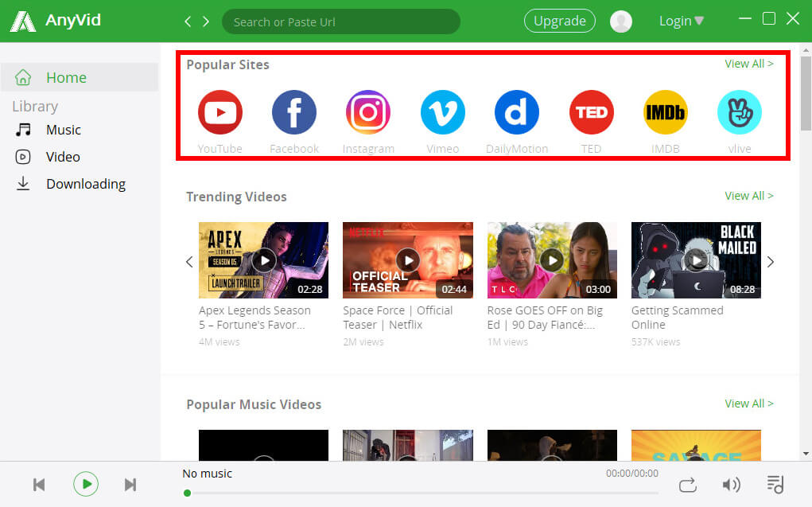This screenshot has height=507, width=812.
Task: Show next trending videos with right chevron
Action: pos(771,262)
